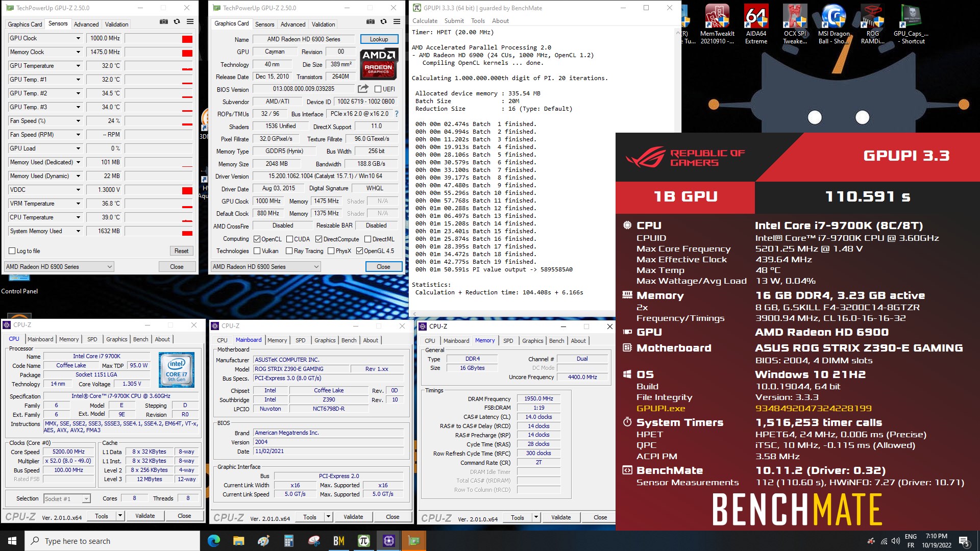Expand the Fan Speed (%) sensor dropdown
The height and width of the screenshot is (551, 980).
click(78, 121)
